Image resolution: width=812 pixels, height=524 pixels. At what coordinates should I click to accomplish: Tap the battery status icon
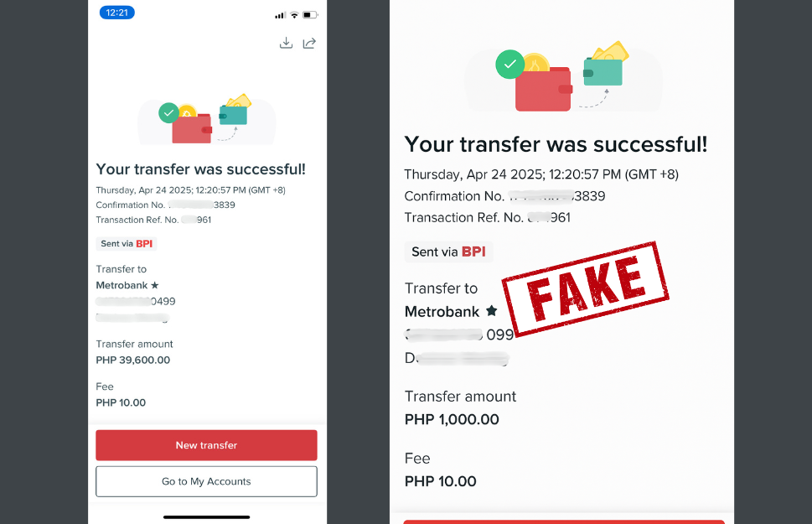[x=310, y=15]
